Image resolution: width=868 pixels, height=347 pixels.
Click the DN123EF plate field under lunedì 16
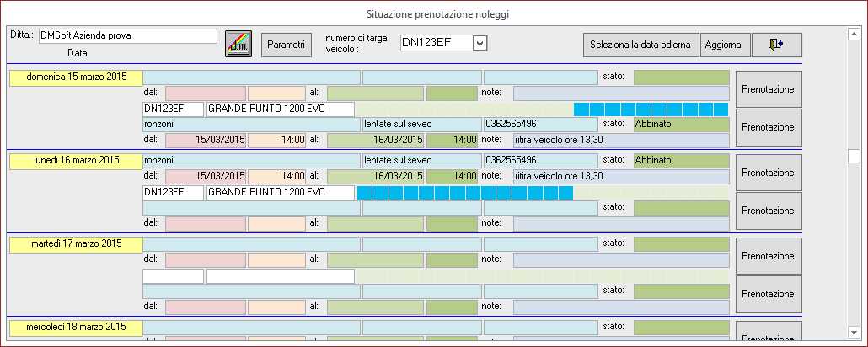click(x=174, y=193)
